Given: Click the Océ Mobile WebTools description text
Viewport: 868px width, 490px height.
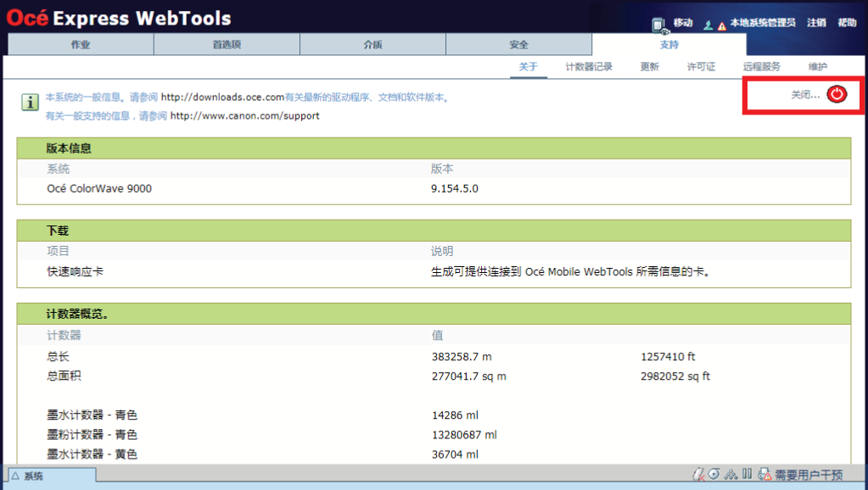Looking at the screenshot, I should coord(571,271).
